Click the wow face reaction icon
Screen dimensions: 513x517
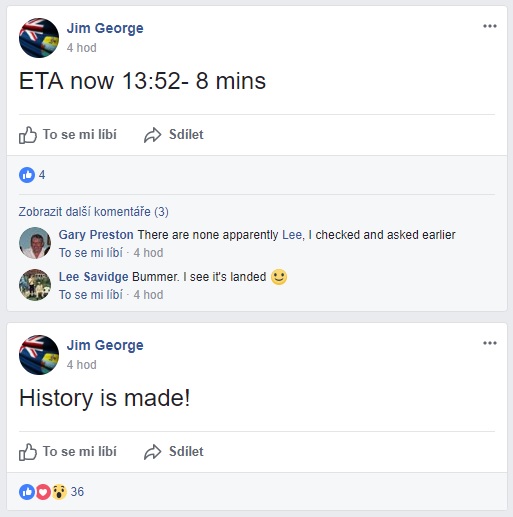tap(59, 492)
